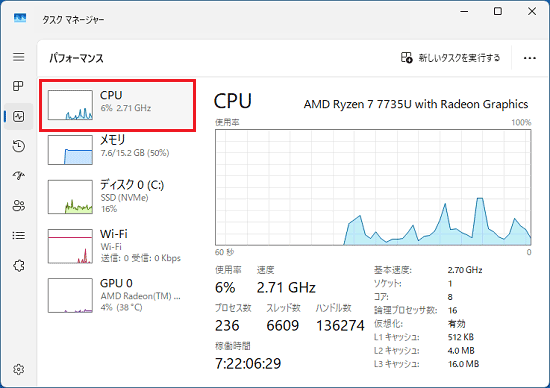Close the Task Manager window
550x388 pixels.
[x=532, y=12]
